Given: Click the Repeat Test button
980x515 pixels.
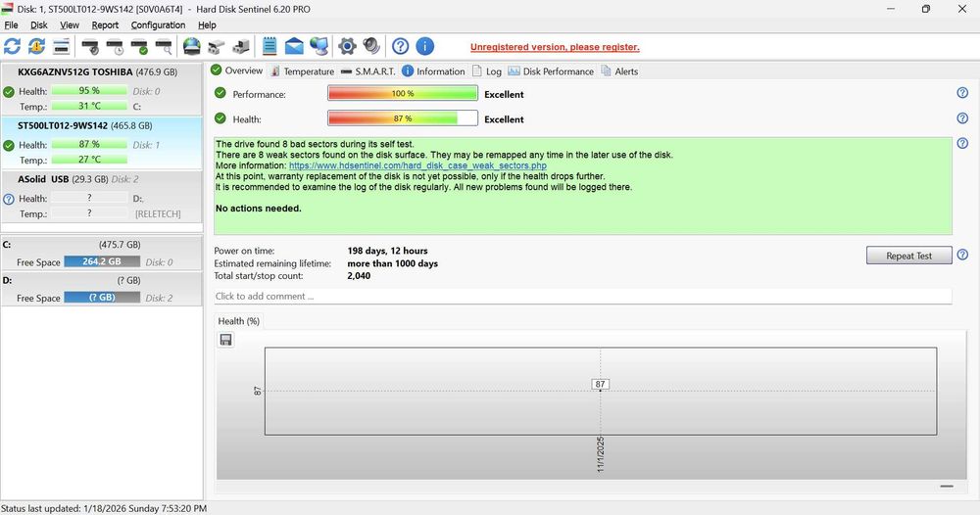Looking at the screenshot, I should (x=908, y=256).
